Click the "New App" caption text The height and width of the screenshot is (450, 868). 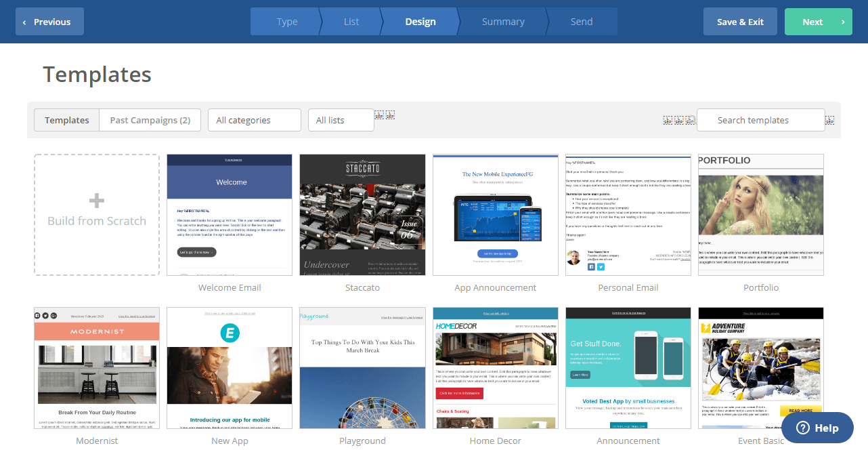pyautogui.click(x=230, y=441)
